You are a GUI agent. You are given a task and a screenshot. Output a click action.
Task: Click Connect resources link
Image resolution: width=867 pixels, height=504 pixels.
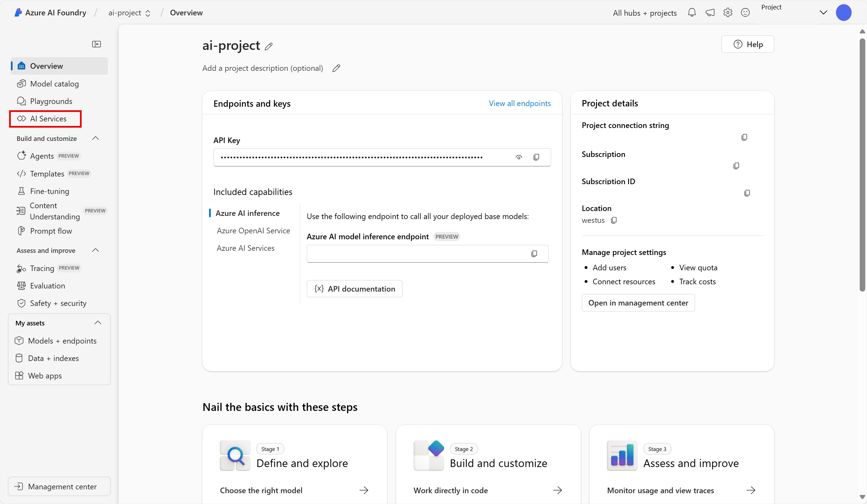pyautogui.click(x=624, y=281)
